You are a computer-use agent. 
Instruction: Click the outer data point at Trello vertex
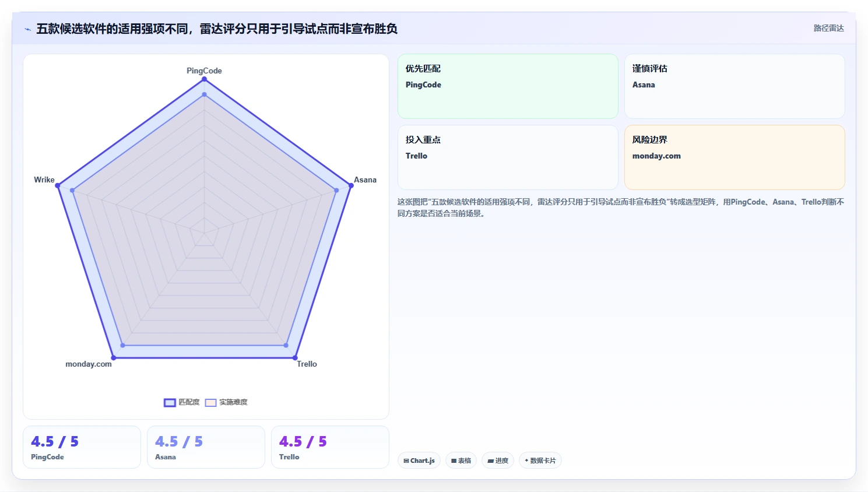pos(295,357)
